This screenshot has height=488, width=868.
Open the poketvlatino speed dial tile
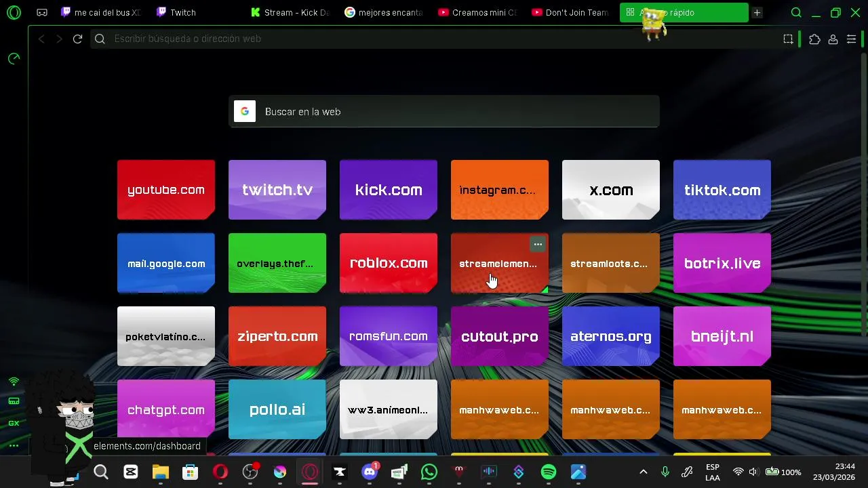click(166, 336)
